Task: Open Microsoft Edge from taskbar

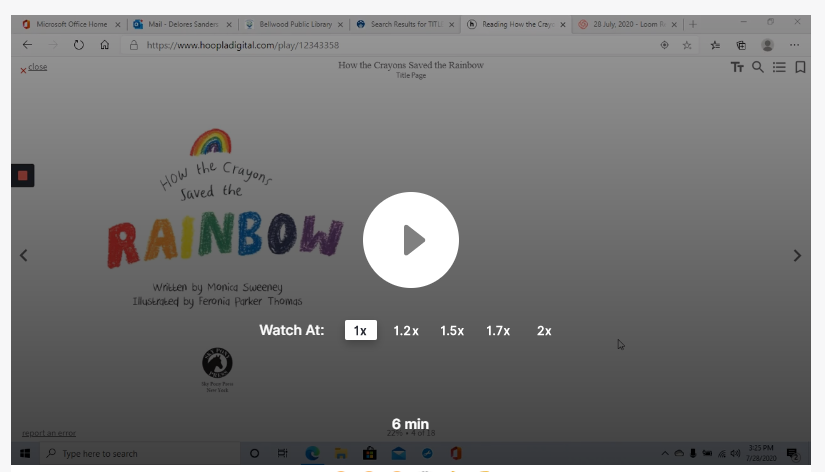Action: pos(312,453)
